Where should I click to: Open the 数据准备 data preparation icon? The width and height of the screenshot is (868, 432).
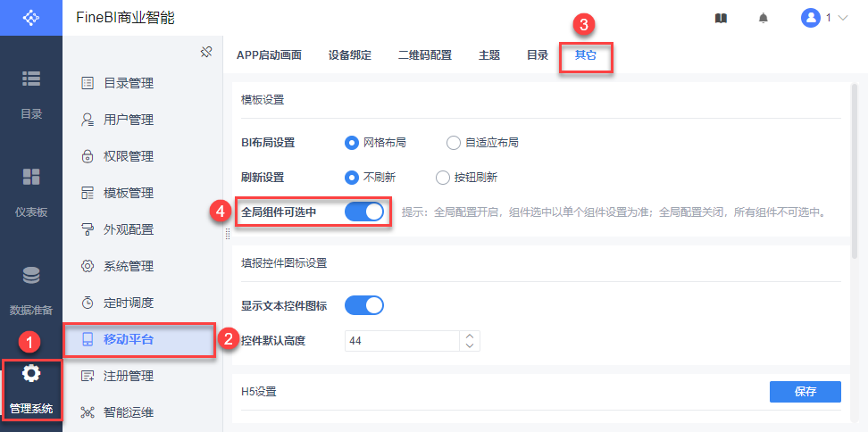tap(31, 276)
